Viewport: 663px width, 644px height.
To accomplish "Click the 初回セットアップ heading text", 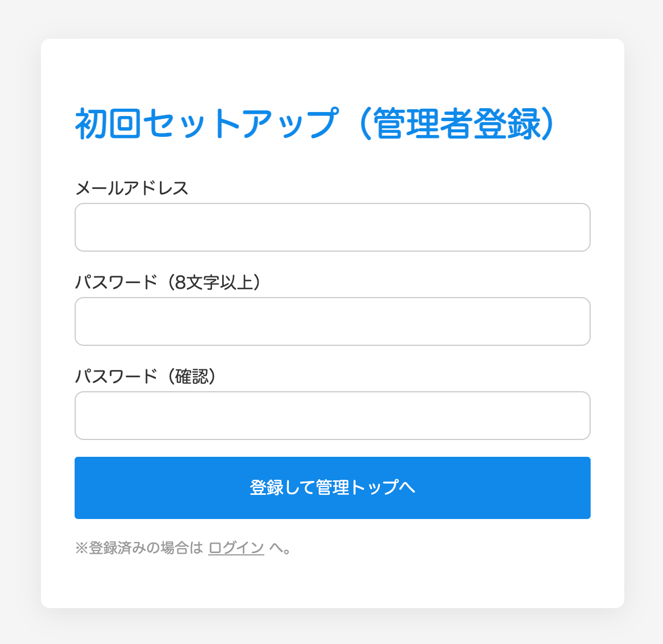I will pyautogui.click(x=206, y=124).
